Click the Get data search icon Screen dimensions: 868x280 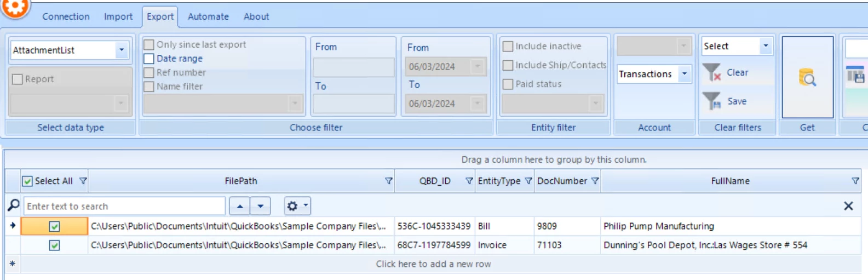tap(807, 77)
